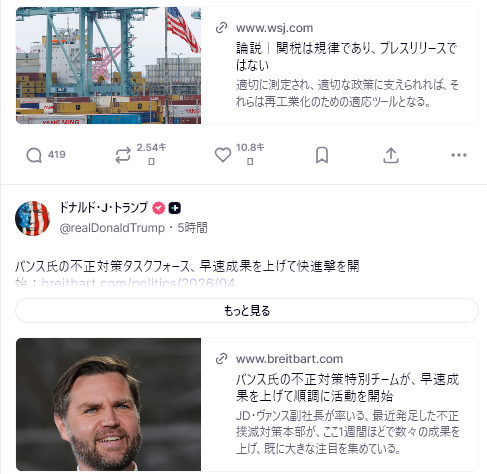Open the Breitbart article headline パンス氏の不正対策特別チーム
The image size is (487, 474).
point(347,388)
